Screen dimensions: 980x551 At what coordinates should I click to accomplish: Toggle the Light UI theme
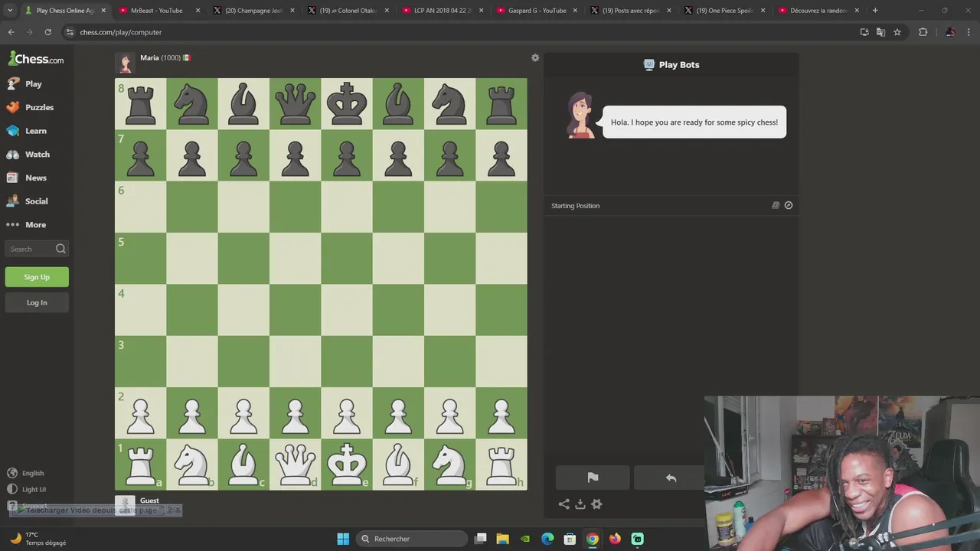pos(27,489)
